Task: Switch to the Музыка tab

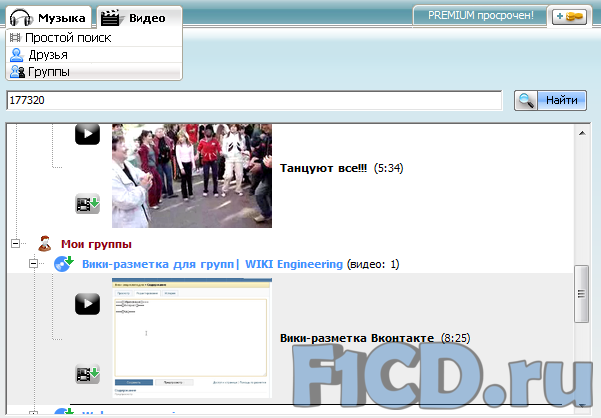Action: pyautogui.click(x=48, y=17)
